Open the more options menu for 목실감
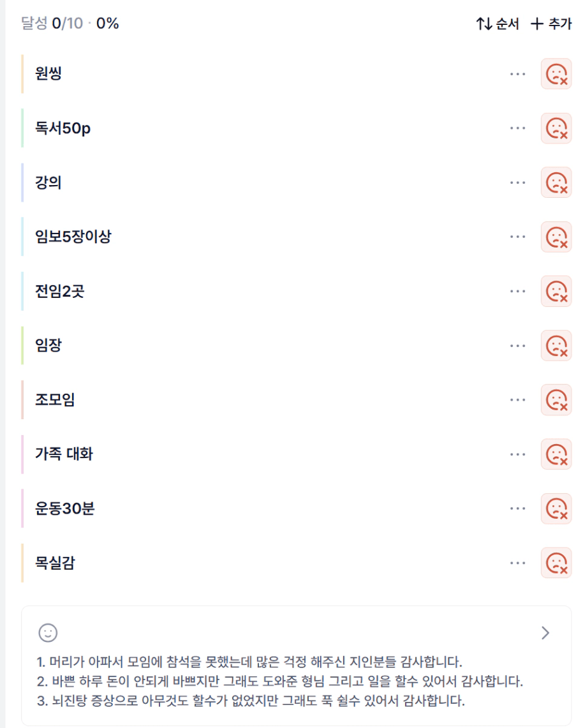Image resolution: width=576 pixels, height=728 pixels. (518, 563)
